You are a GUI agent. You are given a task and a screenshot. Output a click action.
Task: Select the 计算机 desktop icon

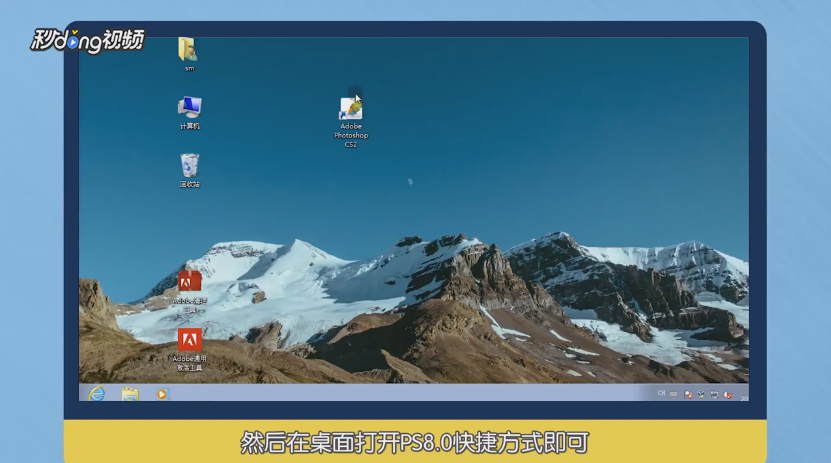[189, 107]
